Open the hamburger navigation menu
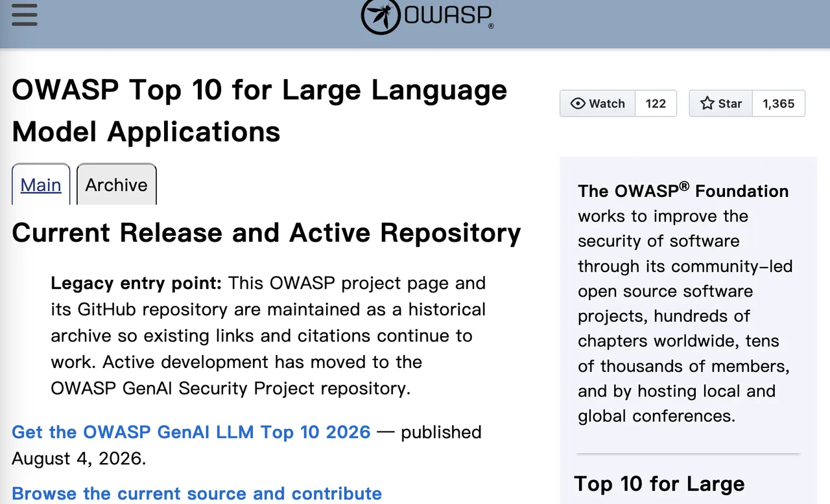The image size is (830, 504). [25, 14]
